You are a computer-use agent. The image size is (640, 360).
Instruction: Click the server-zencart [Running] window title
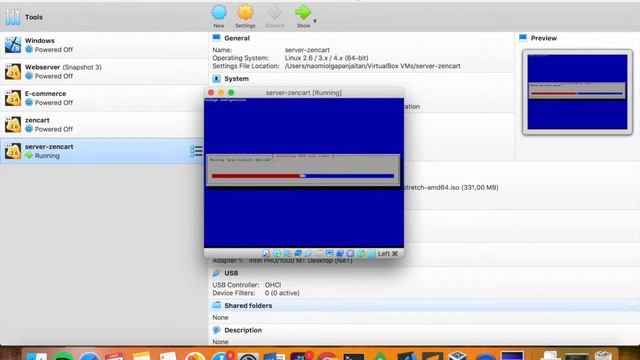(304, 93)
